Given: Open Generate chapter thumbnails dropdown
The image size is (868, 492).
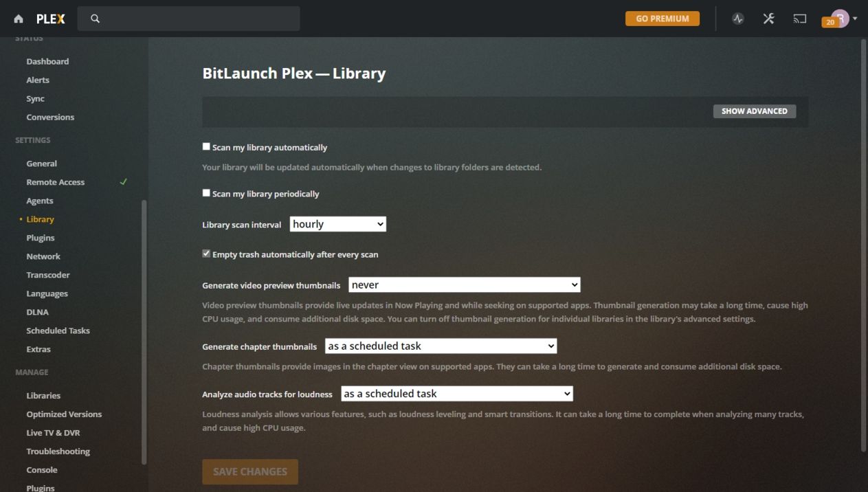Looking at the screenshot, I should (x=441, y=346).
